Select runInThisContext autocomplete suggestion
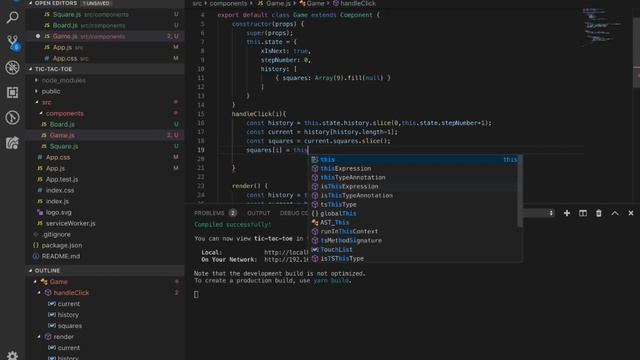The height and width of the screenshot is (360, 640). [x=413, y=231]
